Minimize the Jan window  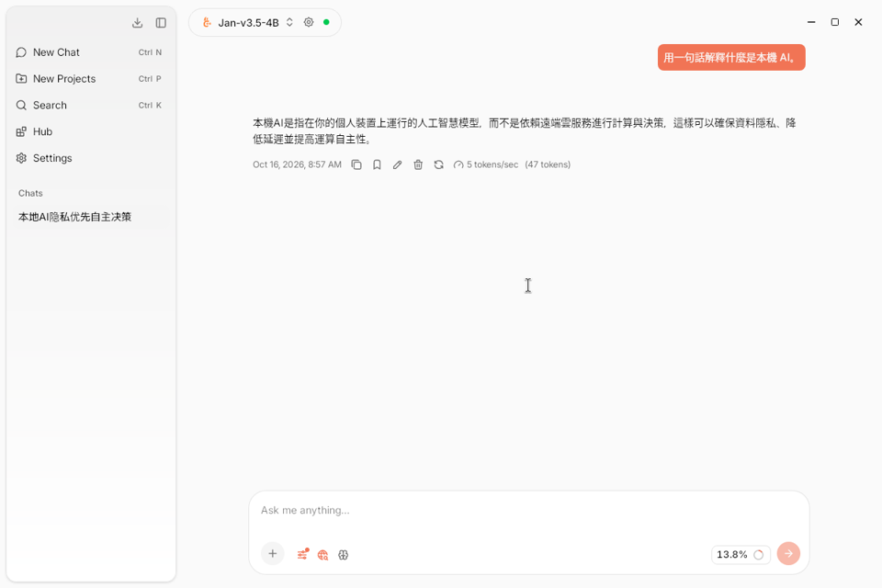811,22
